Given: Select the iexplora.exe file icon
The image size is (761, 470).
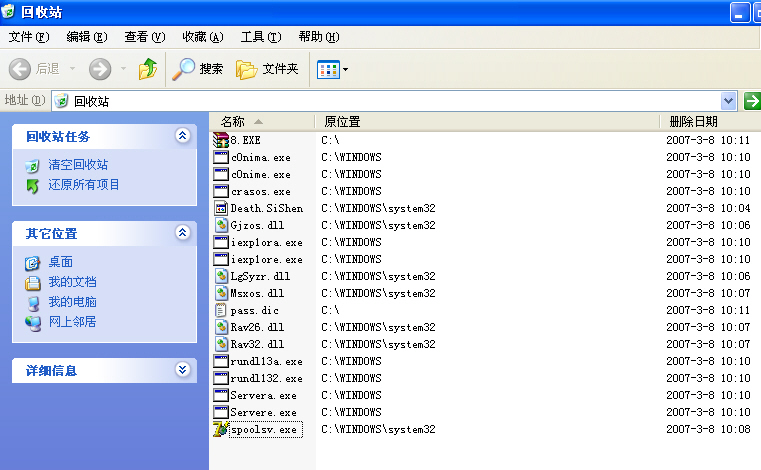Looking at the screenshot, I should point(221,242).
